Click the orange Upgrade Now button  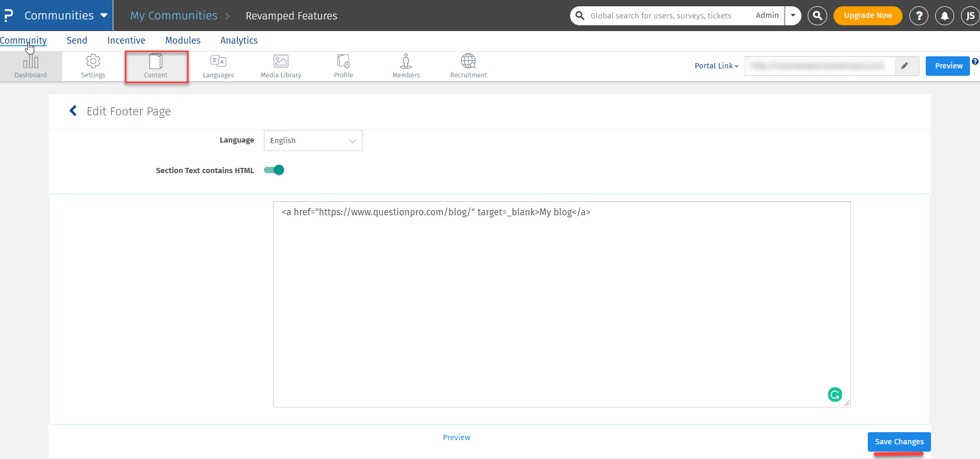pos(868,15)
